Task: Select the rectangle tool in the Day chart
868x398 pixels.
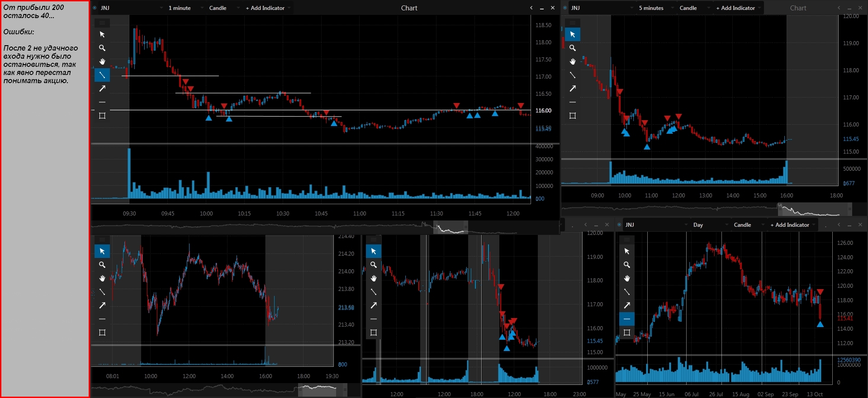Action: (x=627, y=332)
